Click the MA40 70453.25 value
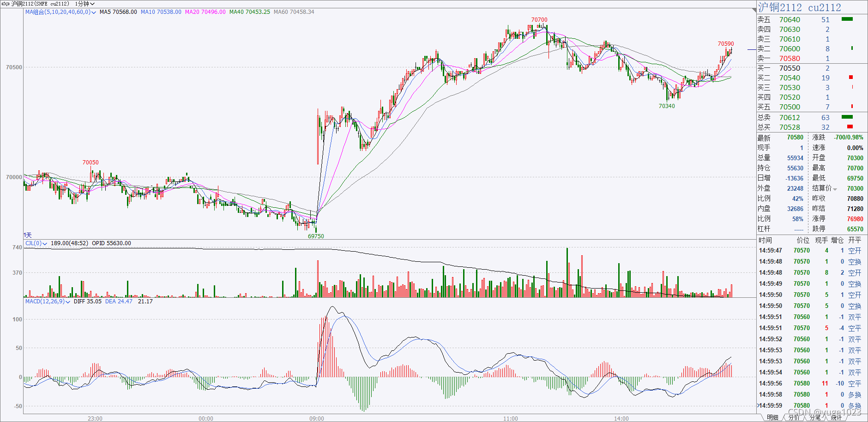This screenshot has width=868, height=422. pyautogui.click(x=249, y=12)
